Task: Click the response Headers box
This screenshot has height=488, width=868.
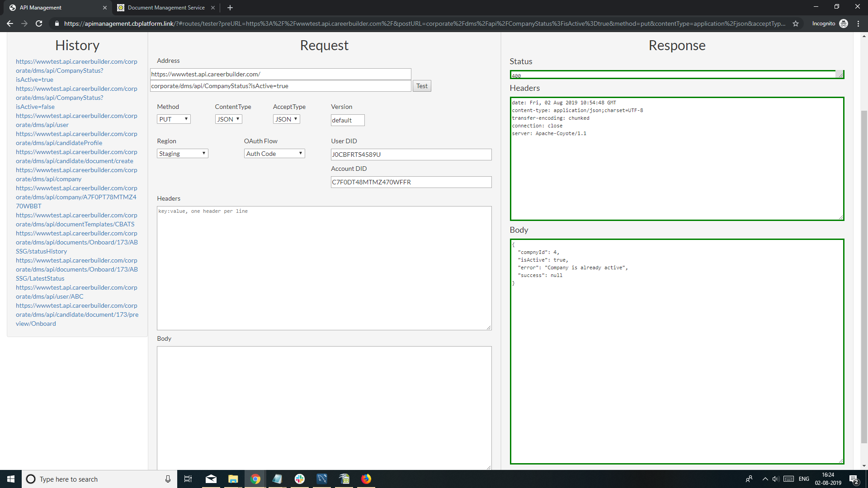Action: click(677, 159)
